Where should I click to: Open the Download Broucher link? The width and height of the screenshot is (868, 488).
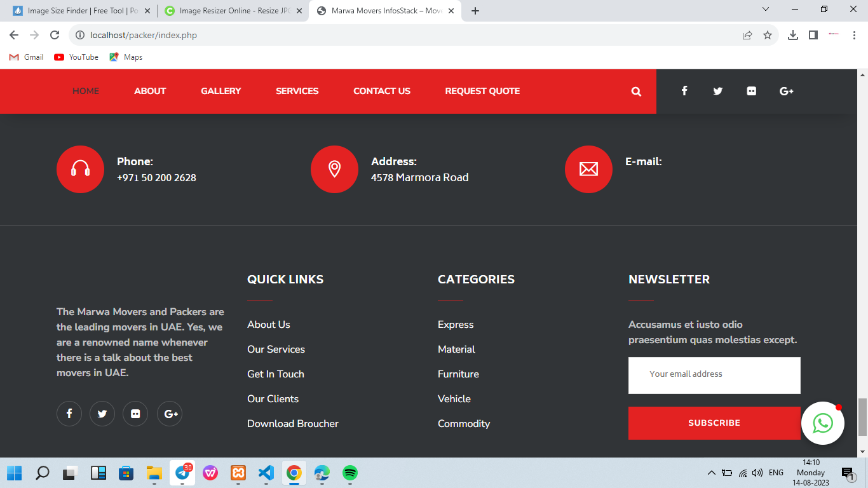pyautogui.click(x=292, y=424)
